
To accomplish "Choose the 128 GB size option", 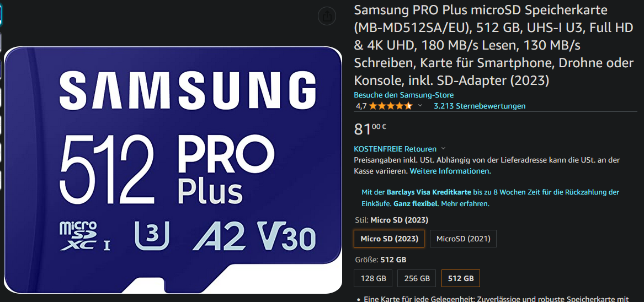I will coord(373,278).
